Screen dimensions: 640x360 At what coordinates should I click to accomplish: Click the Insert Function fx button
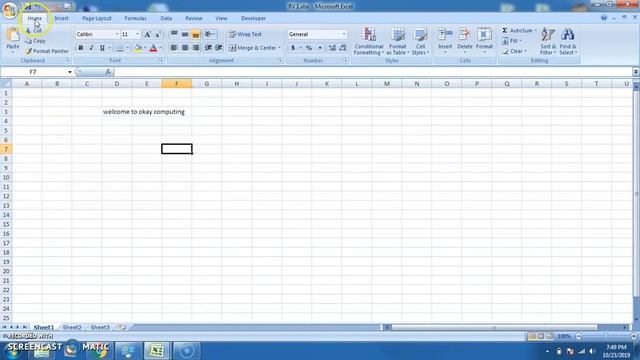click(108, 72)
